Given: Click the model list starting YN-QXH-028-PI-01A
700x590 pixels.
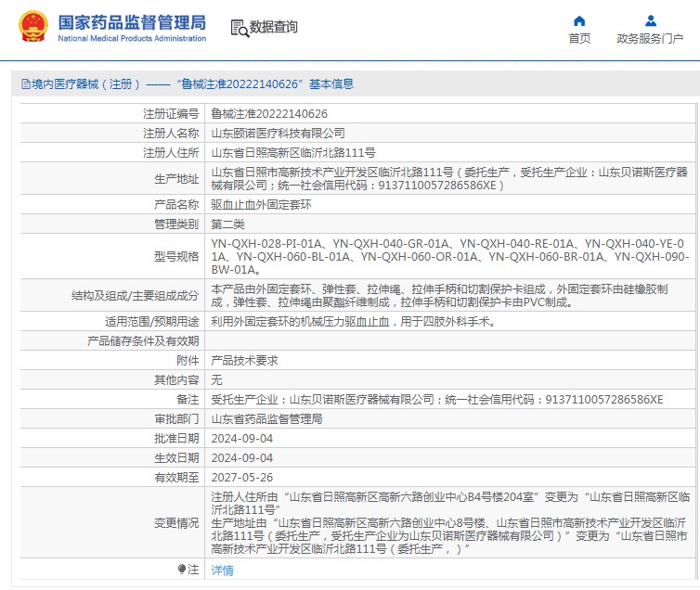Looking at the screenshot, I should tap(449, 256).
